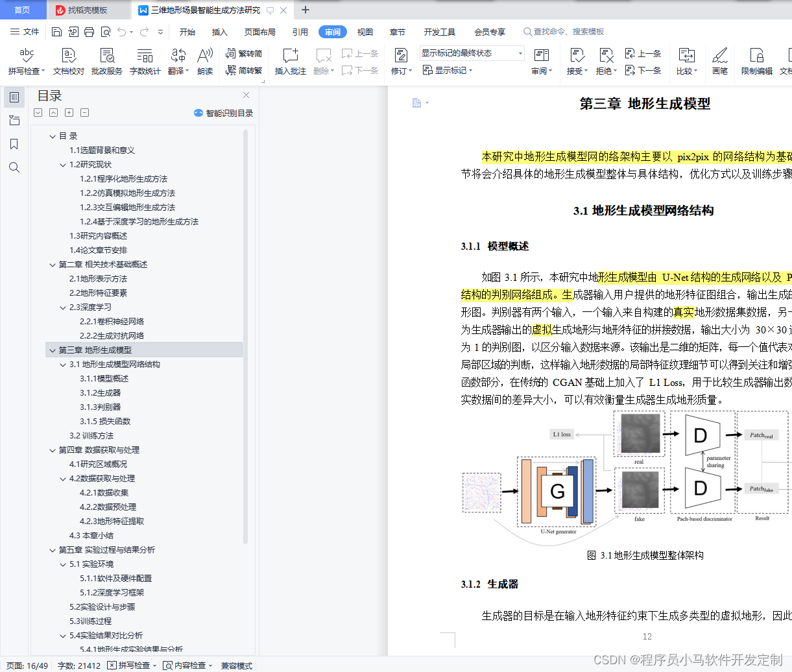Click the smart TOC recognition (智能识别目录) link
Viewport: 792px width, 672px height.
click(224, 113)
